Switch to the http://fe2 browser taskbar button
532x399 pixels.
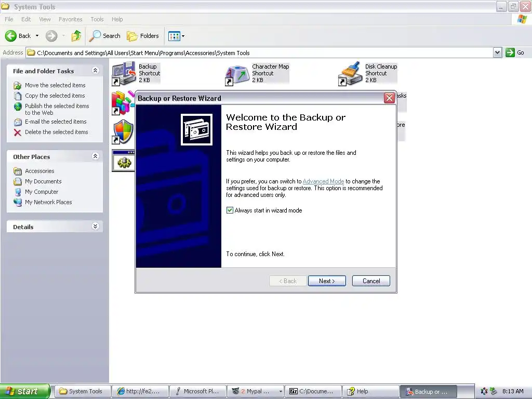[140, 391]
